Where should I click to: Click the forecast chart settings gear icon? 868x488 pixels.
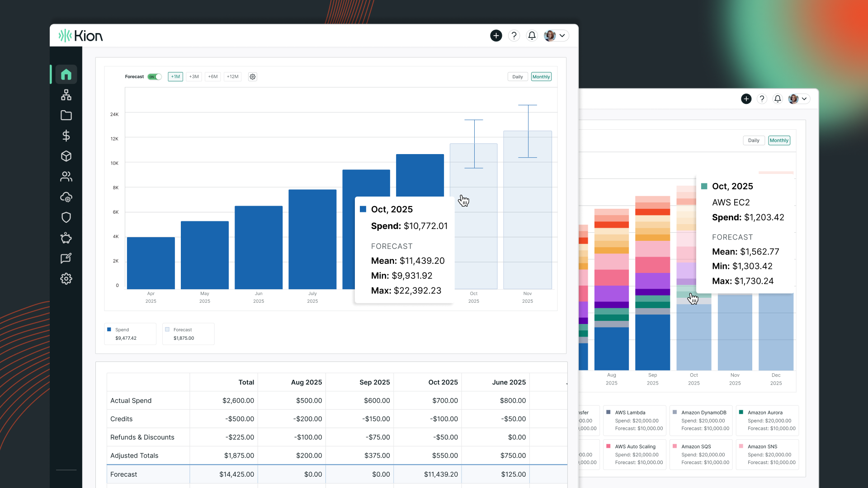(252, 77)
